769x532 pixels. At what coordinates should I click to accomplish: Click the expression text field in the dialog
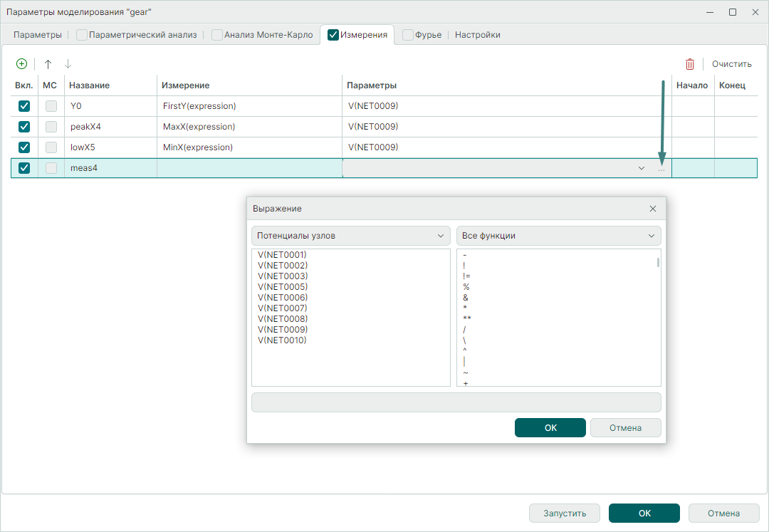(456, 402)
